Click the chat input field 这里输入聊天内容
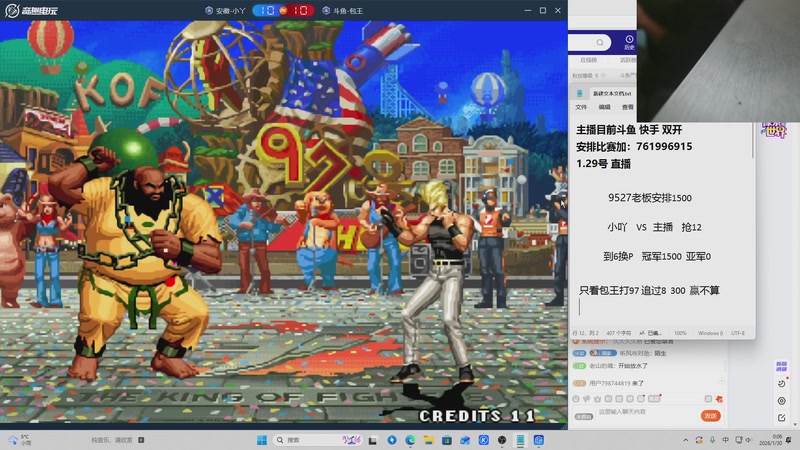 tap(646, 412)
